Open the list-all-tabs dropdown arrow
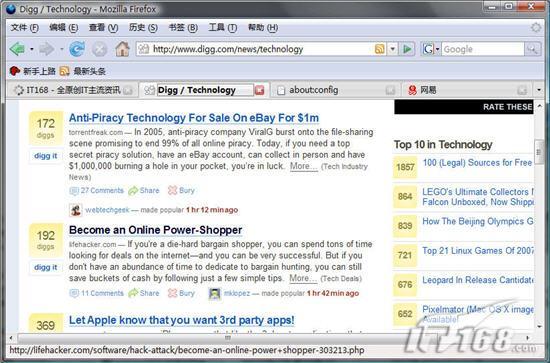 pos(539,90)
